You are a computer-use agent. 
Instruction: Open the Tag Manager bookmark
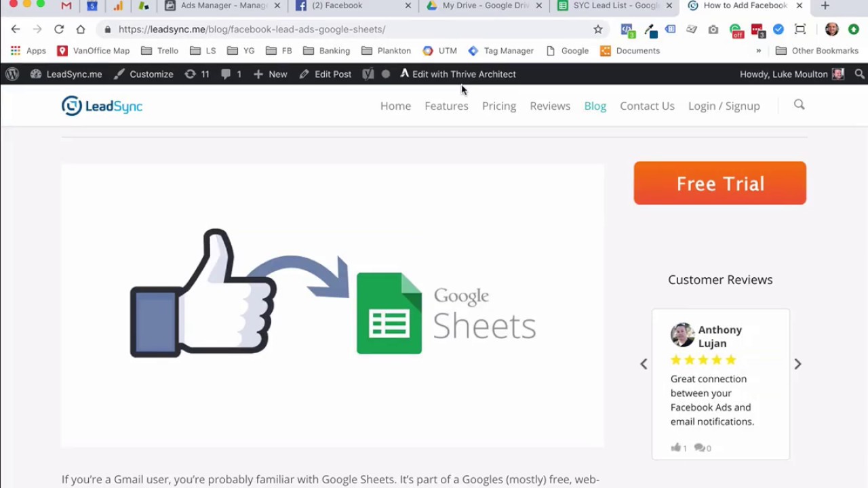(x=500, y=51)
